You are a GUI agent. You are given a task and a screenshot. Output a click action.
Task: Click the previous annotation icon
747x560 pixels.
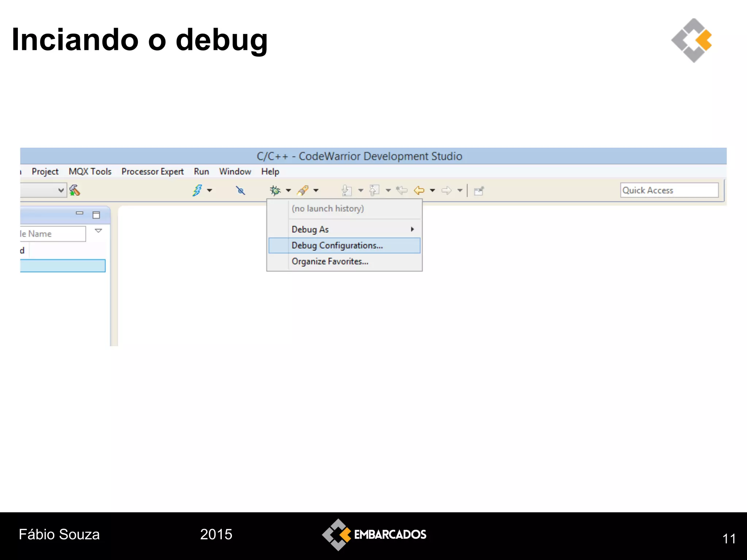click(374, 190)
